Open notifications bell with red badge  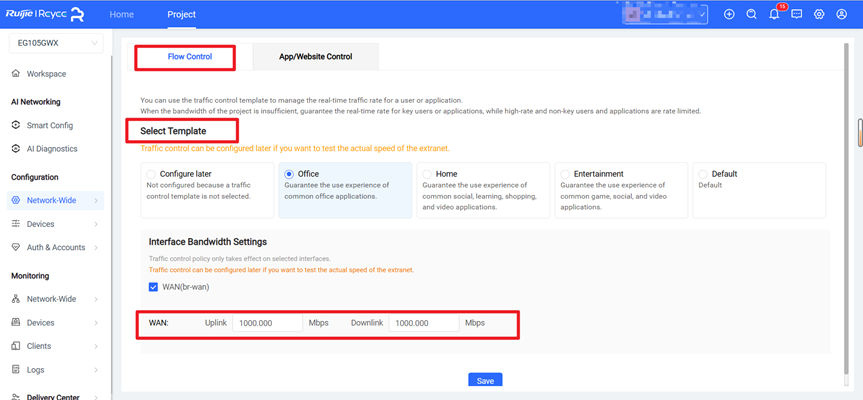[774, 15]
